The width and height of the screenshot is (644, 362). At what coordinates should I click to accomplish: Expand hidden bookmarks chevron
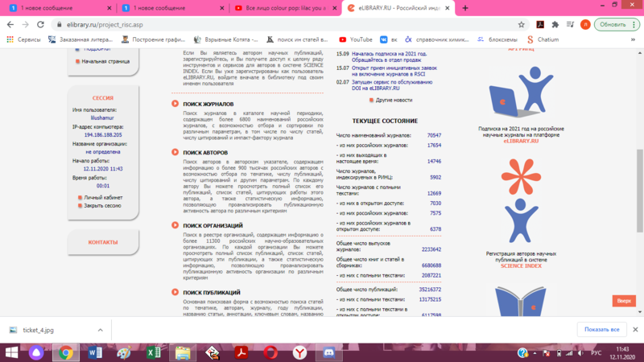point(633,39)
